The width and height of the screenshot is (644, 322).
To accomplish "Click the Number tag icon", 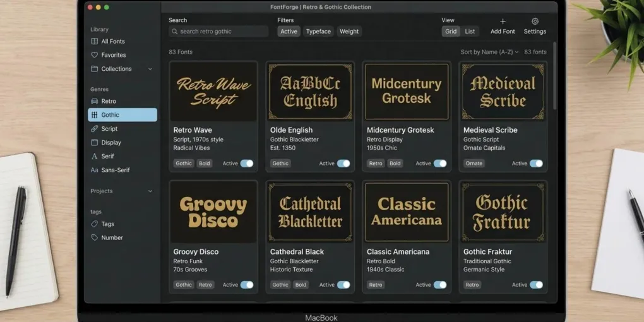I will (x=95, y=237).
